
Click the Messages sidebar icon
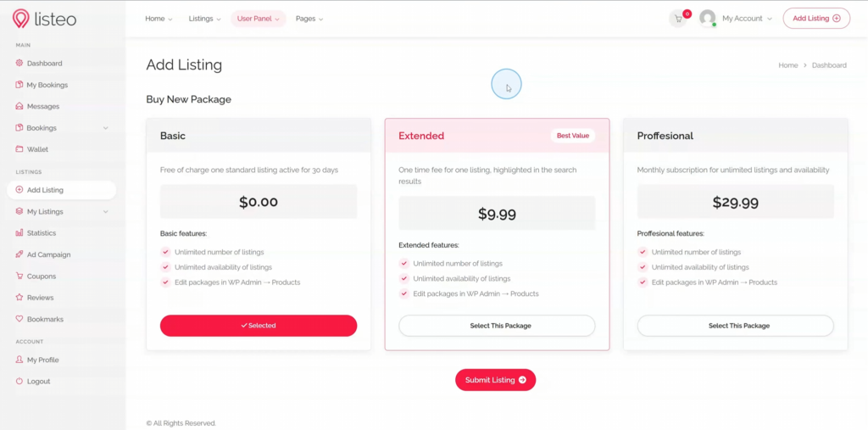pyautogui.click(x=19, y=107)
